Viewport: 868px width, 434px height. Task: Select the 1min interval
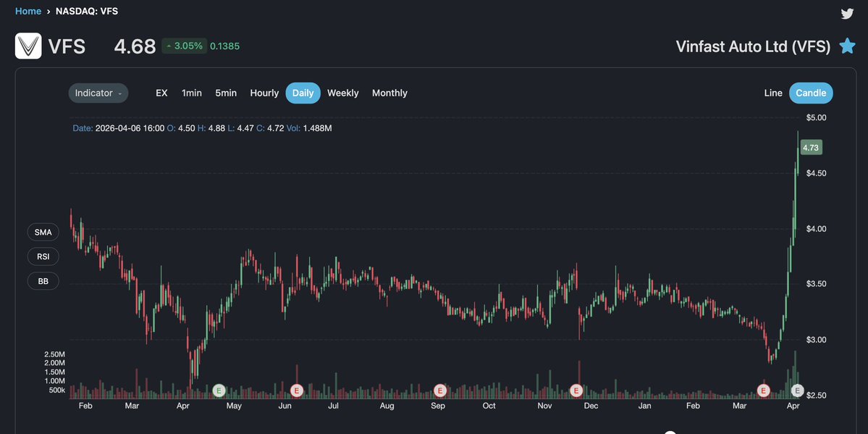pos(192,93)
